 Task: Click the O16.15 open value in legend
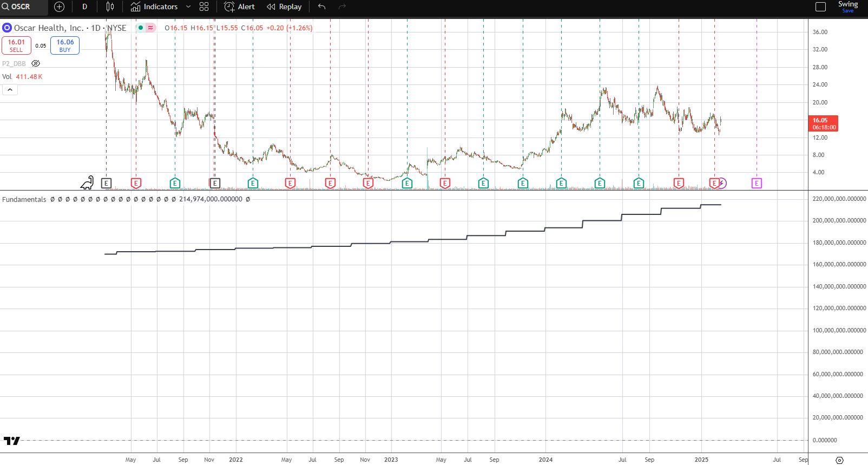[176, 28]
